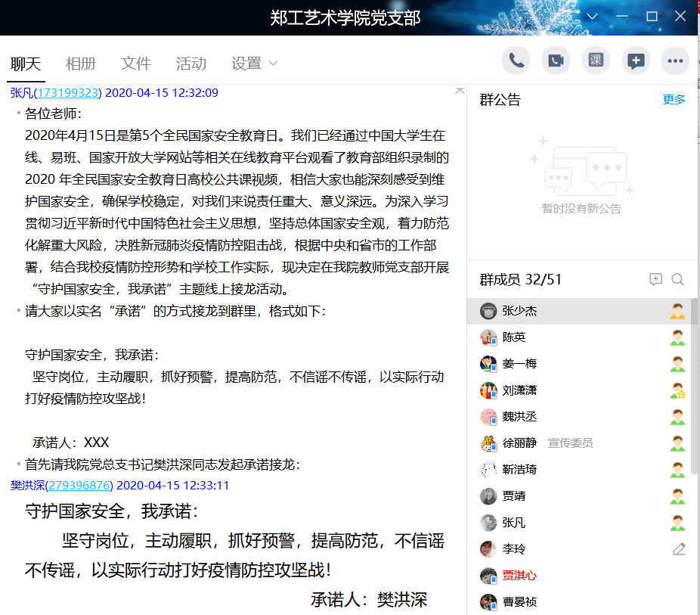Image resolution: width=700 pixels, height=615 pixels.
Task: Switch to the 相册 tab
Action: (x=81, y=64)
